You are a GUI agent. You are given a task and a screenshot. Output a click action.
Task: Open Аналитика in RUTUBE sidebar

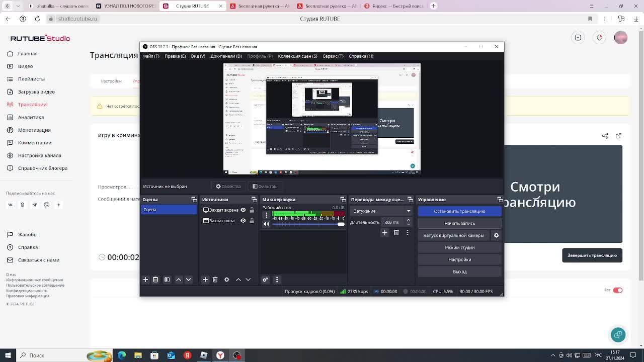pos(31,117)
